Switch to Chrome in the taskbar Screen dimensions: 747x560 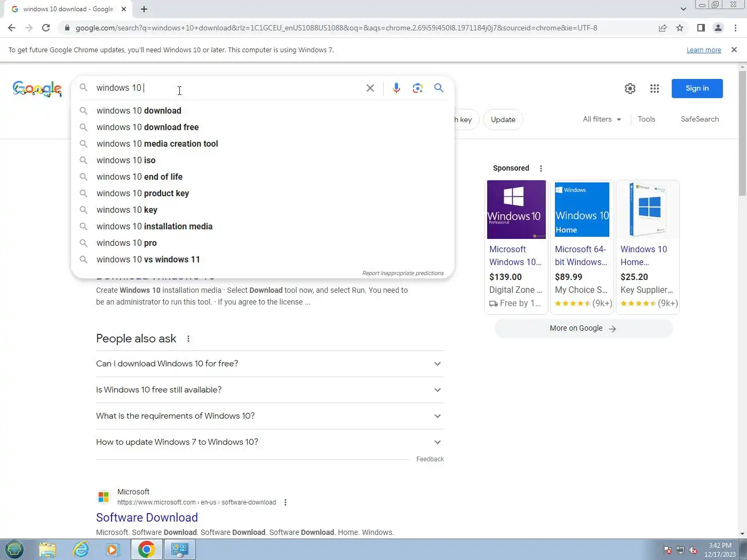pyautogui.click(x=147, y=549)
